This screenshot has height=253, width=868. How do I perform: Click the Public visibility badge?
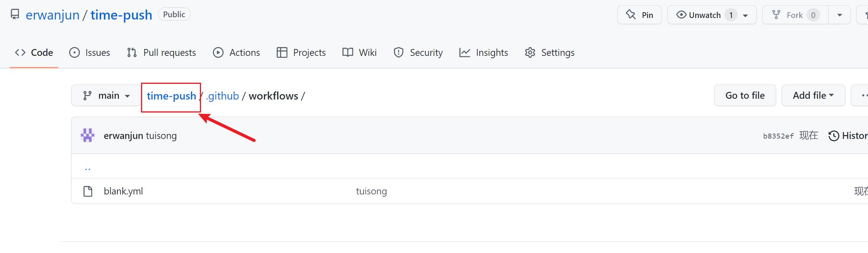pos(174,15)
